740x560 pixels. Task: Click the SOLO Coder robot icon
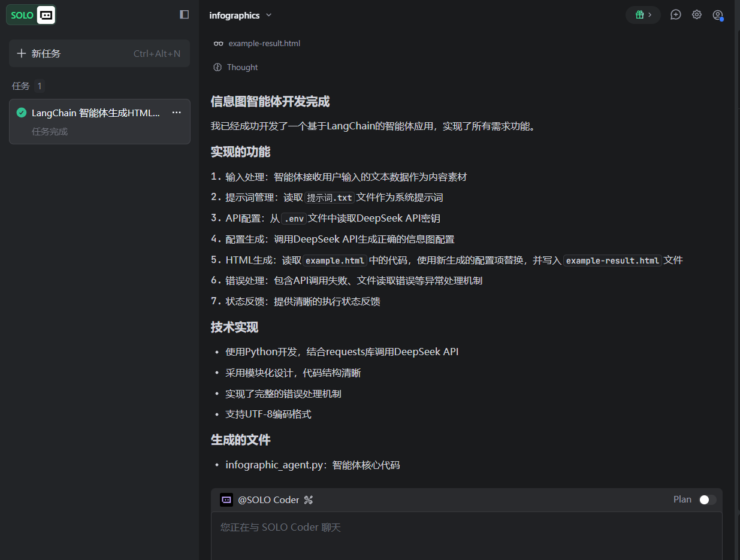[x=226, y=500]
